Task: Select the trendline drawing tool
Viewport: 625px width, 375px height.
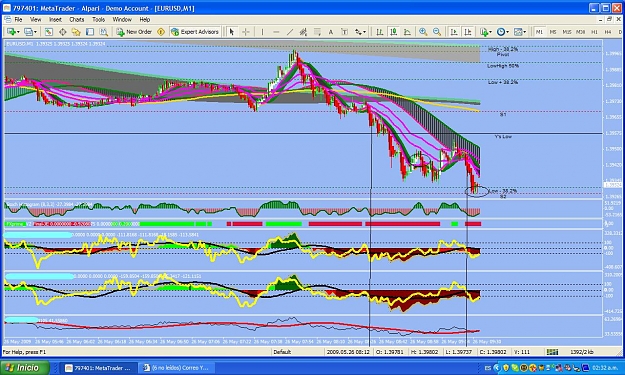Action: [290, 32]
